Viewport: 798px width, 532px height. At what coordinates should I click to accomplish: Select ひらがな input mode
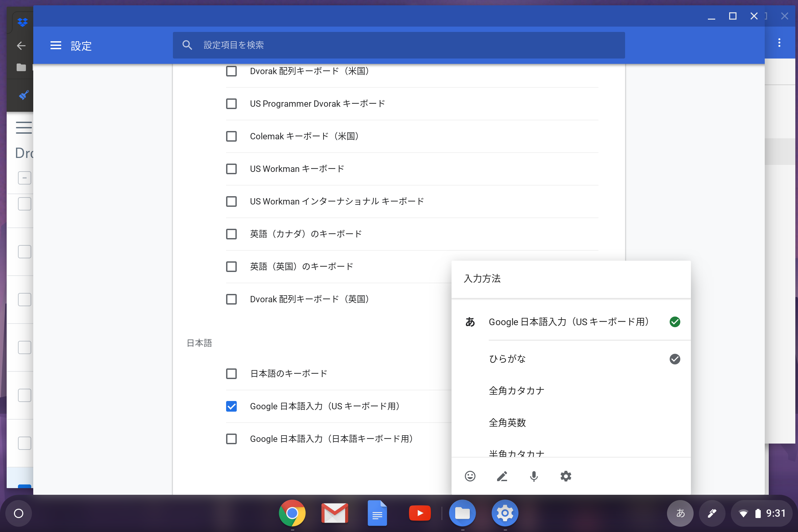point(507,359)
